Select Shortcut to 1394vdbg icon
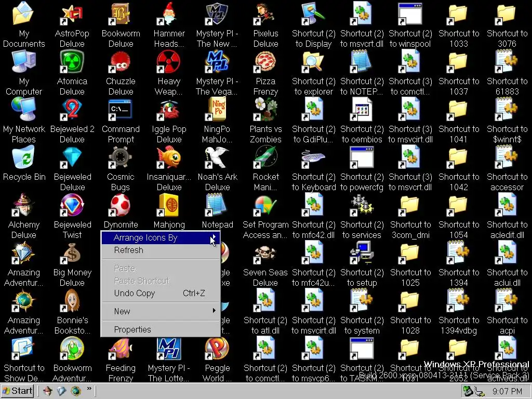532x399 pixels. pos(459,301)
